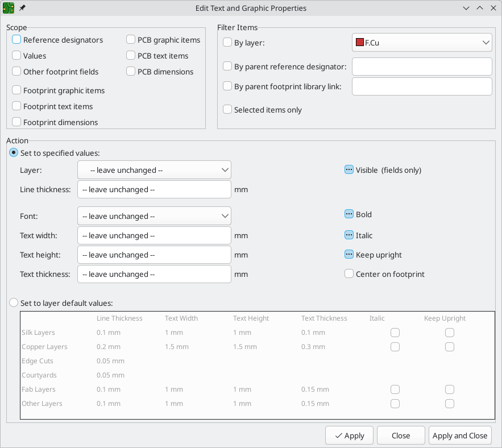Open the Font dropdown
The width and height of the screenshot is (502, 448).
(x=154, y=215)
